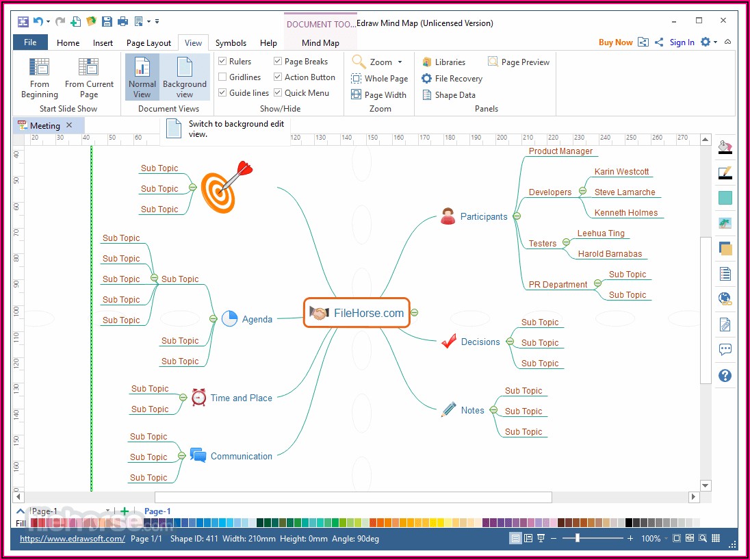Image resolution: width=750 pixels, height=560 pixels.
Task: Click the File Recovery gear icon
Action: 426,79
